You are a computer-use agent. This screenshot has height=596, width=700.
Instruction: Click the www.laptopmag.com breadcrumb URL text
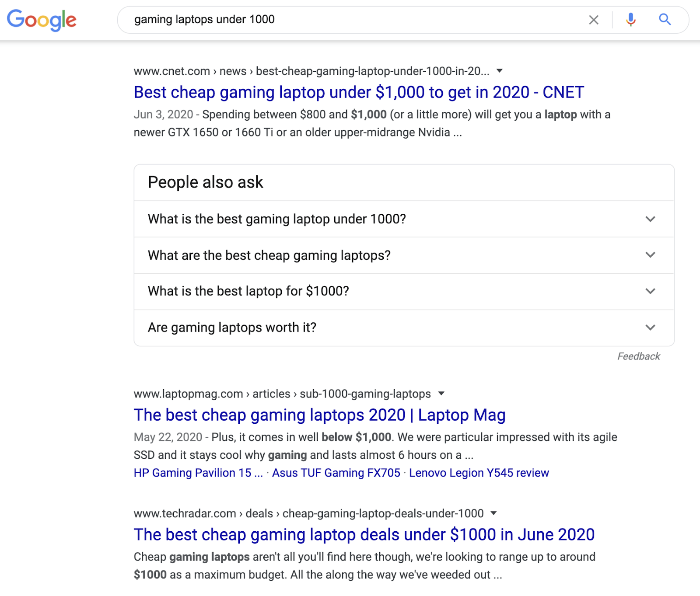[282, 394]
